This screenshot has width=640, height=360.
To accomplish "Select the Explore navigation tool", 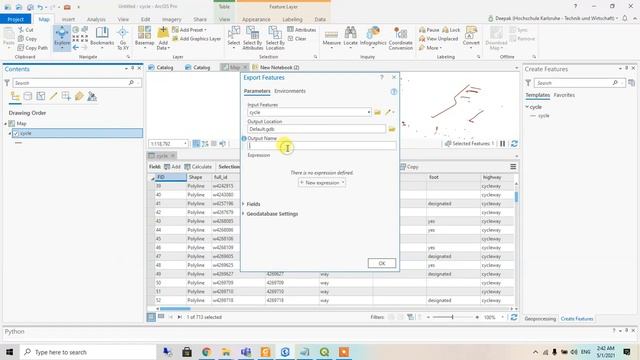I will pyautogui.click(x=62, y=37).
